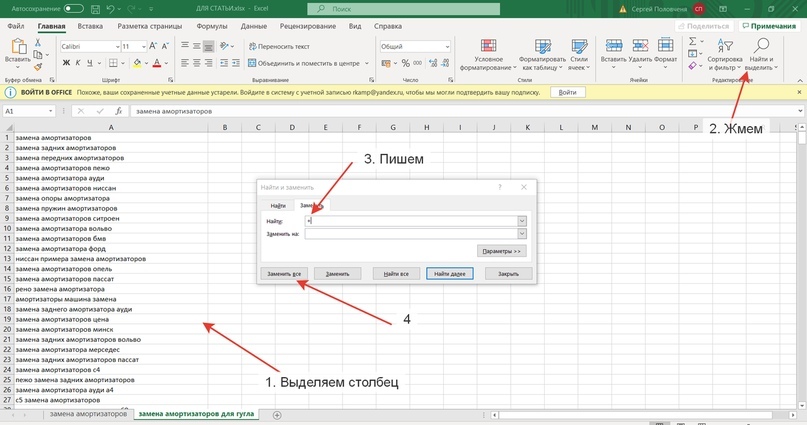The image size is (807, 425).
Task: Open Sort and Filter (Сортировка и фильтр)
Action: click(x=725, y=54)
